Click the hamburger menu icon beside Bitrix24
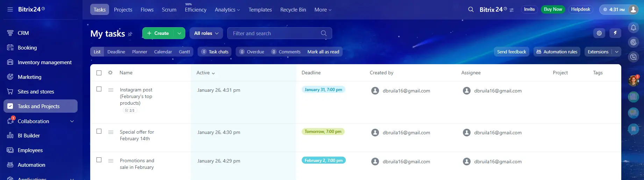 pyautogui.click(x=10, y=9)
